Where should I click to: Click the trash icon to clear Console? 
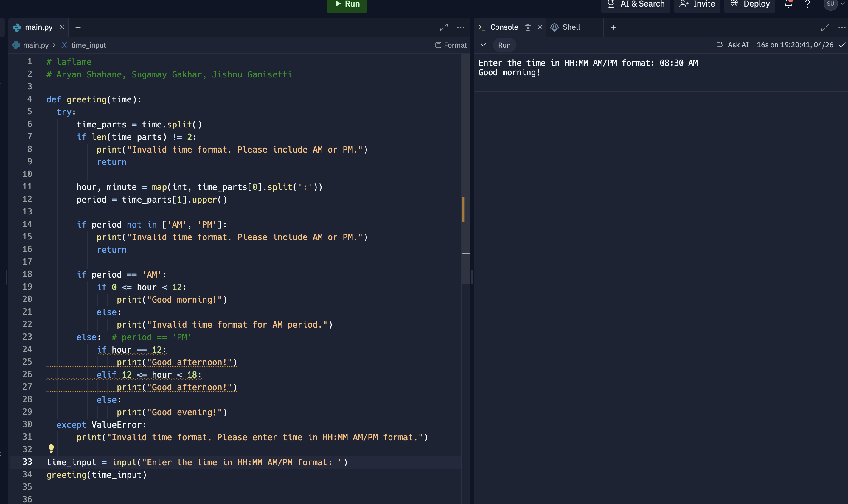pos(528,27)
